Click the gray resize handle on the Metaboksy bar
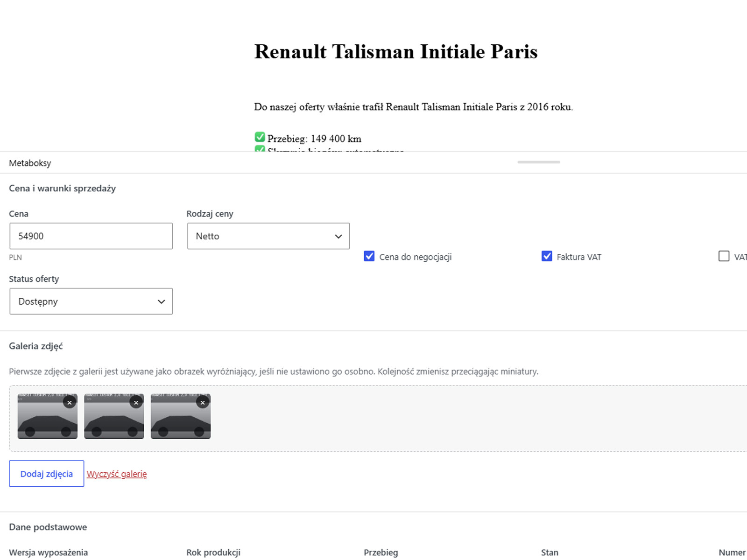Viewport: 747px width, 560px height. pos(539,162)
